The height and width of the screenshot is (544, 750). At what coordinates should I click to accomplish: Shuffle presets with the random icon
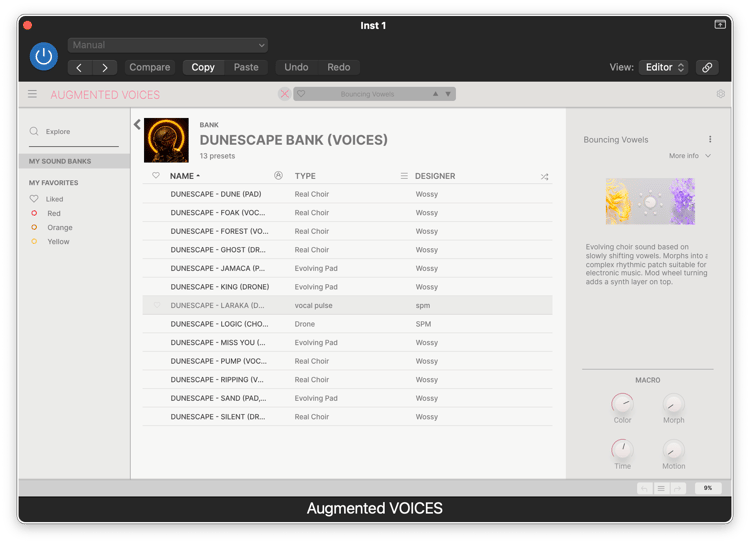[x=544, y=177]
